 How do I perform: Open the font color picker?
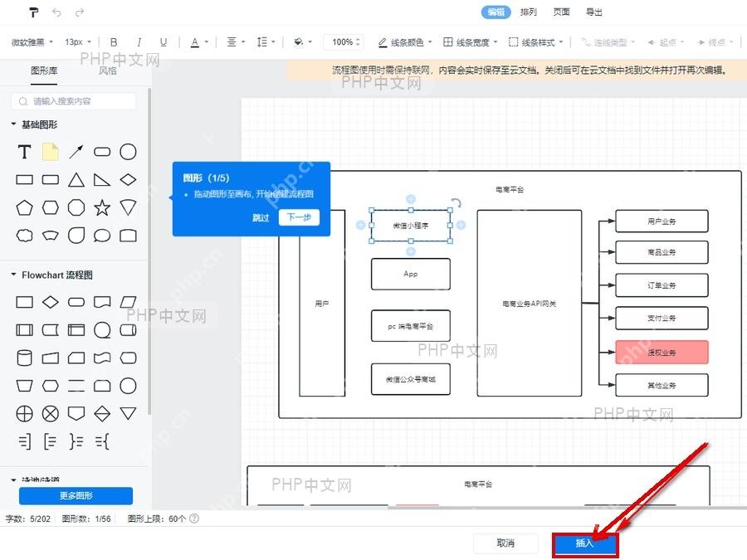199,42
